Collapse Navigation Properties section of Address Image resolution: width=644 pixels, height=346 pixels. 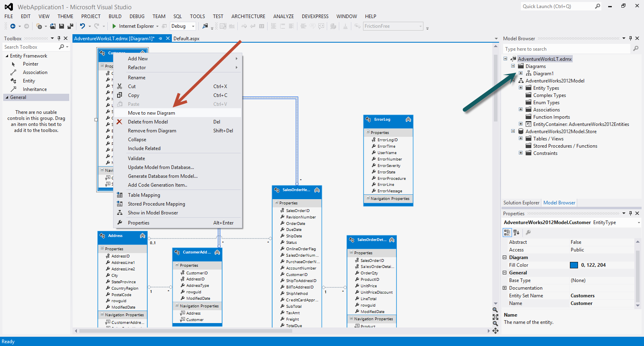[102, 315]
